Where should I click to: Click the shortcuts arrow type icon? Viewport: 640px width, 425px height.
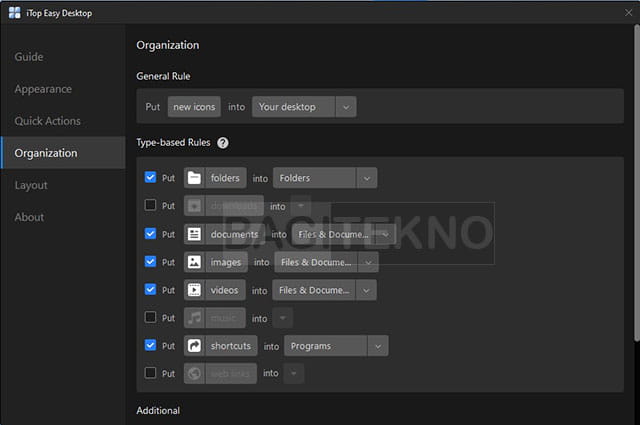194,346
